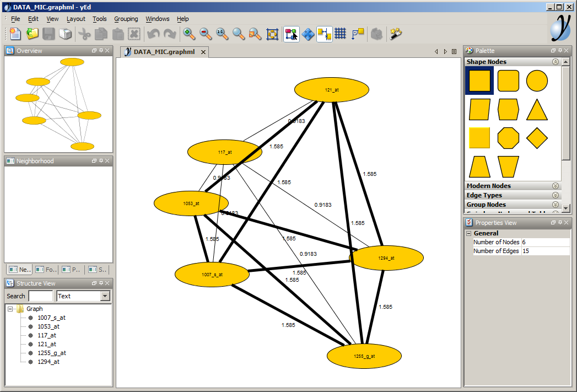Close the DATA_MIC.graphml tab
Image resolution: width=577 pixels, height=392 pixels.
pos(203,52)
